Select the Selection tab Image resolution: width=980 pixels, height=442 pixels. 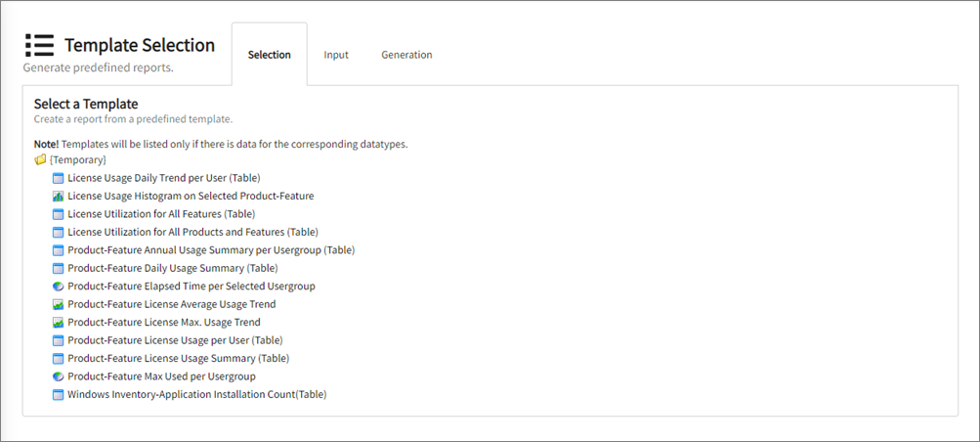pyautogui.click(x=269, y=55)
